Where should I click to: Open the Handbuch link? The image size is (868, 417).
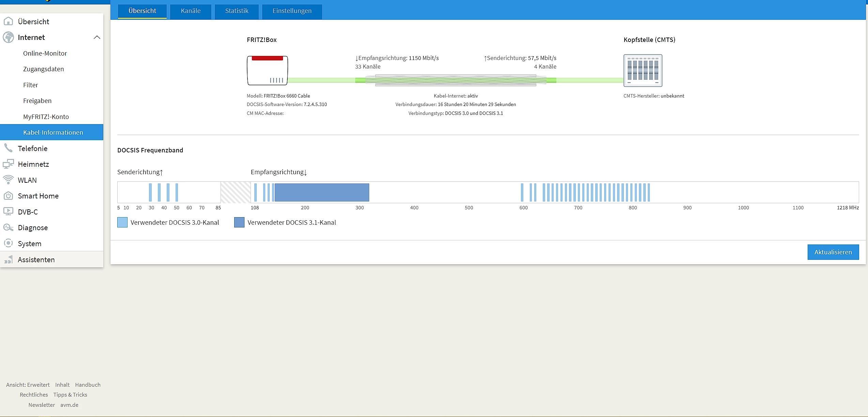click(88, 385)
